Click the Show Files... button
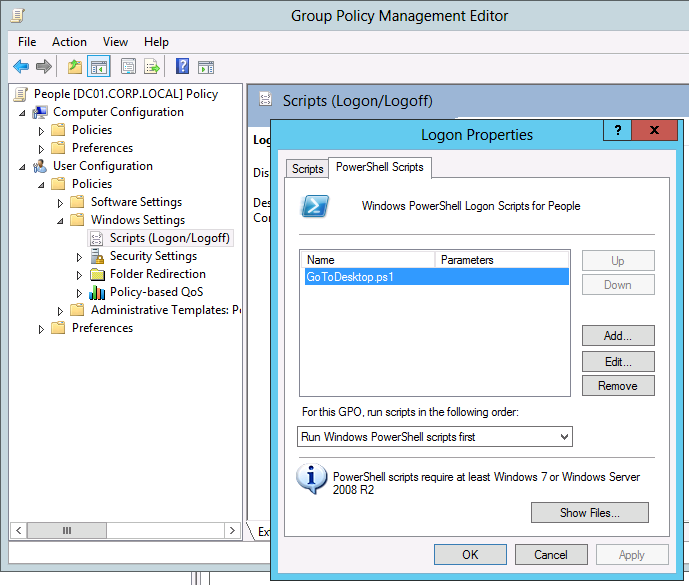 coord(589,513)
